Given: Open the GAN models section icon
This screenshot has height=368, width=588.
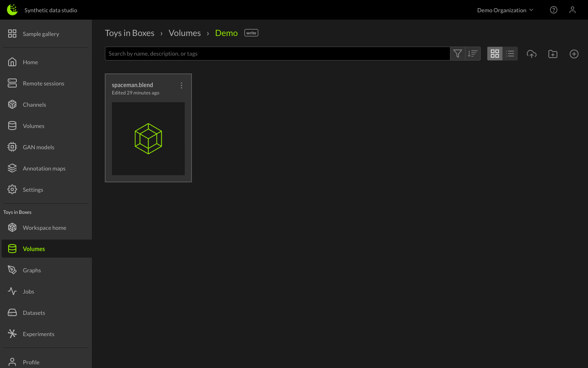Looking at the screenshot, I should tap(12, 147).
